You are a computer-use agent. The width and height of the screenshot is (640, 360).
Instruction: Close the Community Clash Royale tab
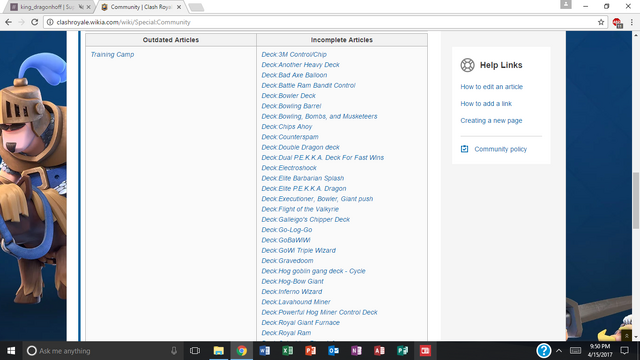179,7
